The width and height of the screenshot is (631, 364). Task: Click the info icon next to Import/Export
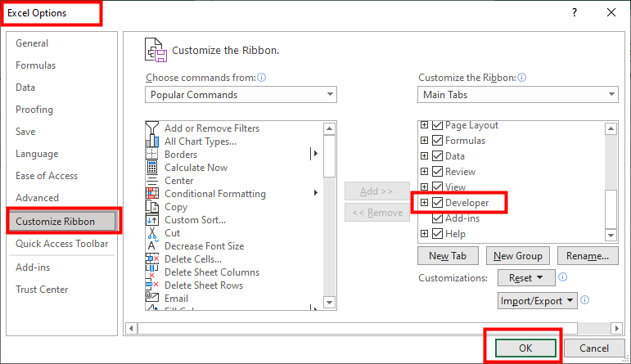pos(585,300)
